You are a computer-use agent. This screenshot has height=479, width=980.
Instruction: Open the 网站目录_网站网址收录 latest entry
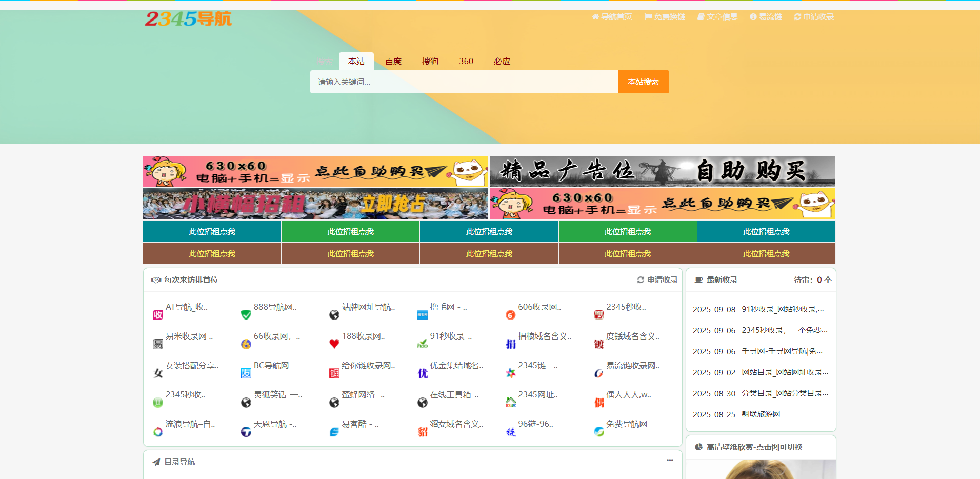[x=785, y=372]
